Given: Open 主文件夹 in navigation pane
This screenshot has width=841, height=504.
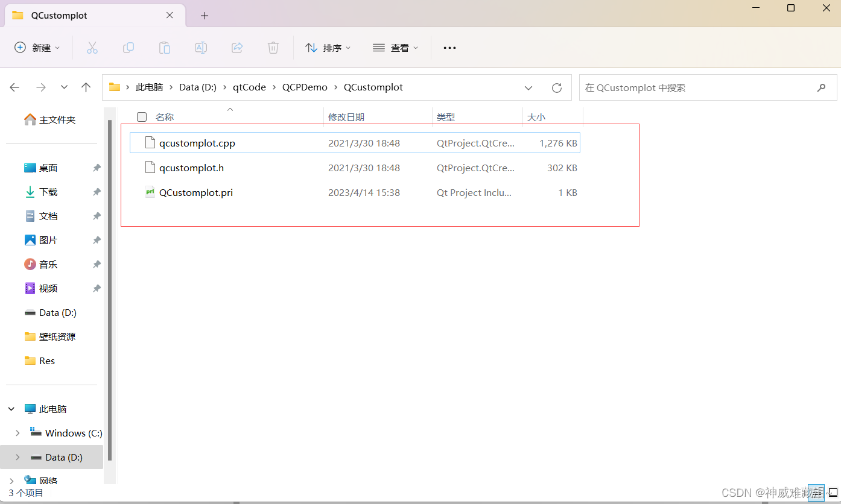Looking at the screenshot, I should [51, 120].
